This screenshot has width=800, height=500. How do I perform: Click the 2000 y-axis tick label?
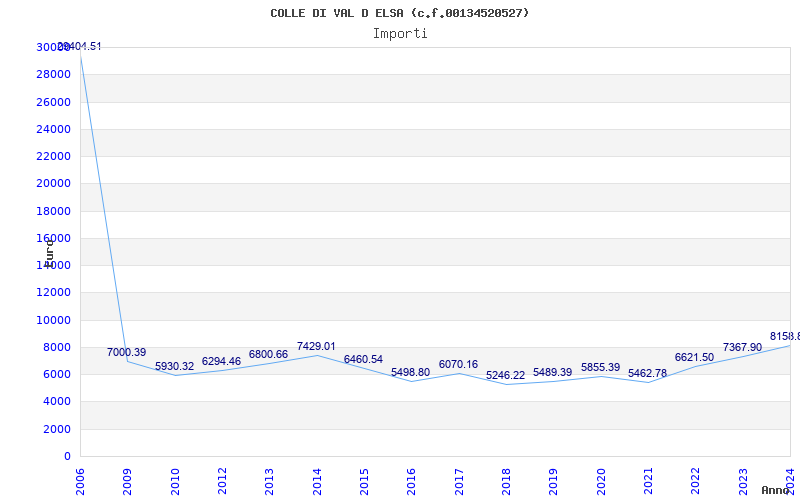tap(57, 430)
